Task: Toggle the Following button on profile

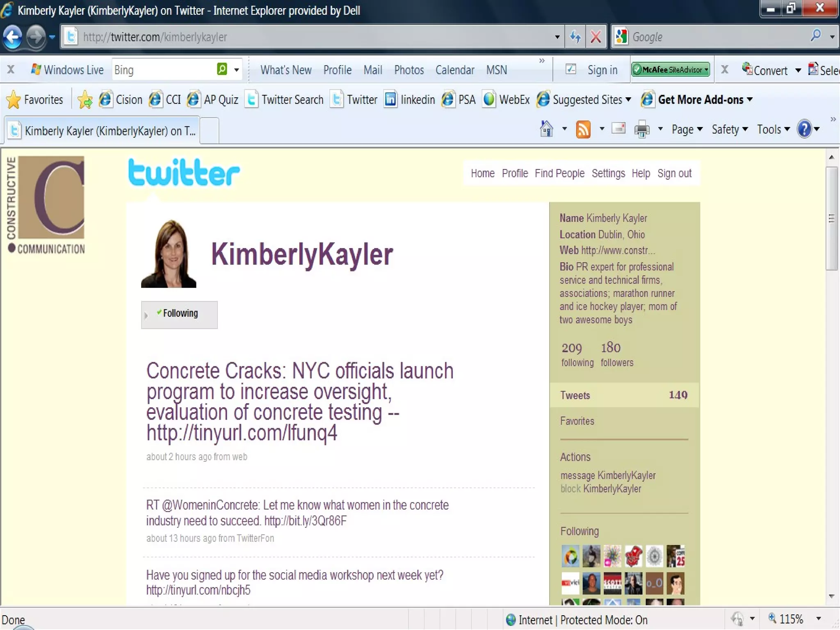Action: [180, 314]
